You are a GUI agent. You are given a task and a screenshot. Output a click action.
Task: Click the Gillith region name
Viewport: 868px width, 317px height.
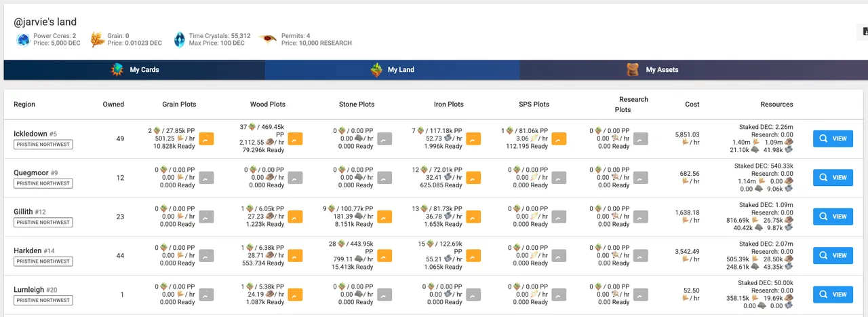(24, 211)
